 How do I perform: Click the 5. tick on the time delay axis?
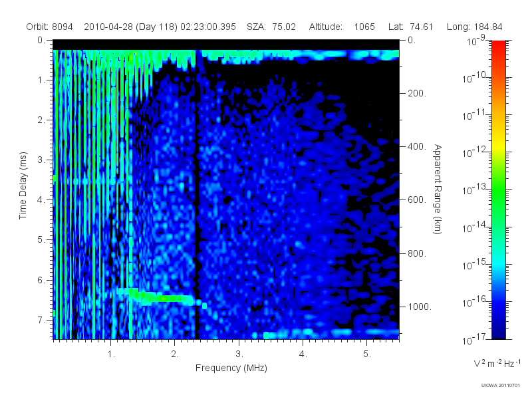click(41, 240)
